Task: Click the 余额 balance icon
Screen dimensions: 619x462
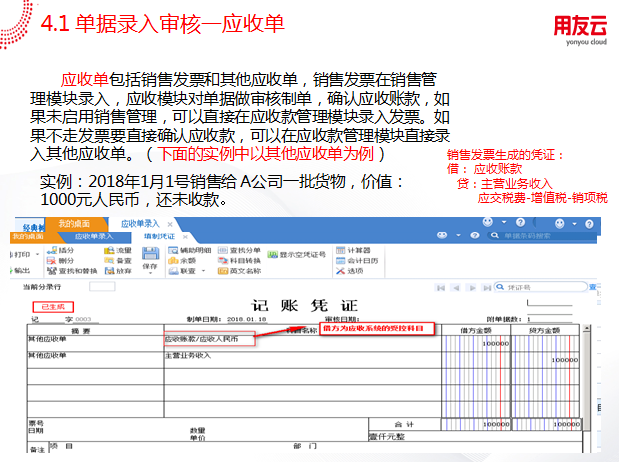Action: [x=173, y=261]
